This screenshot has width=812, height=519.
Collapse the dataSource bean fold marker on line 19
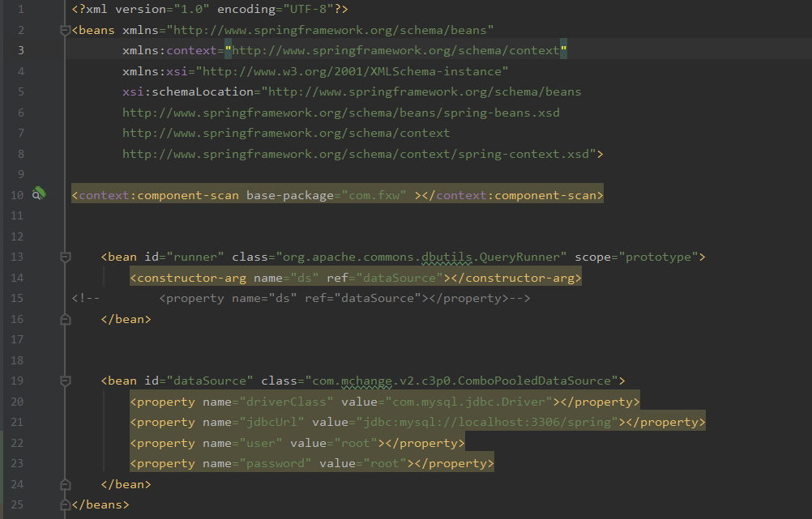(x=66, y=381)
